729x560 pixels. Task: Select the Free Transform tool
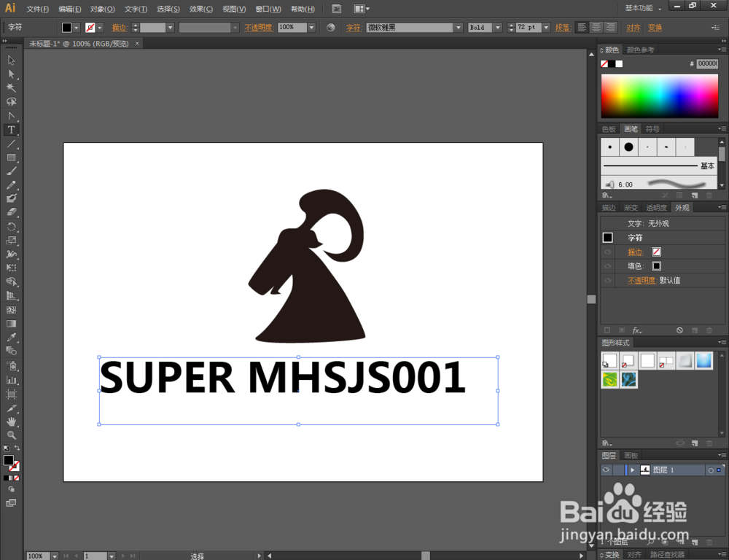[x=11, y=268]
